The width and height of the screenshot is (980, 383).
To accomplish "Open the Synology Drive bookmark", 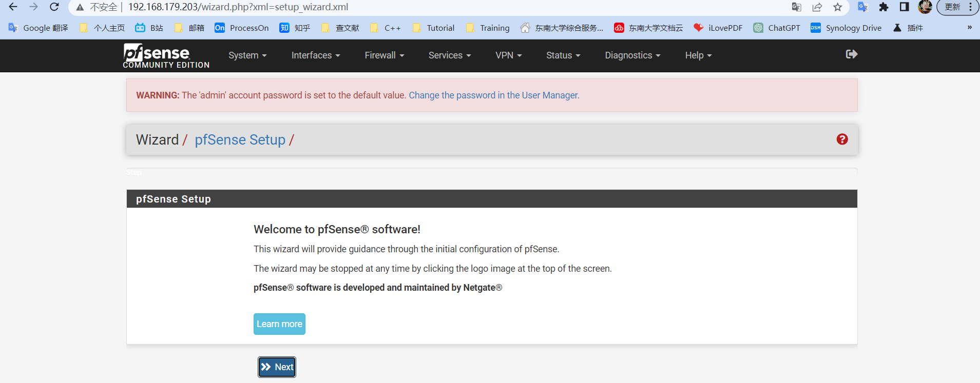I will 846,28.
